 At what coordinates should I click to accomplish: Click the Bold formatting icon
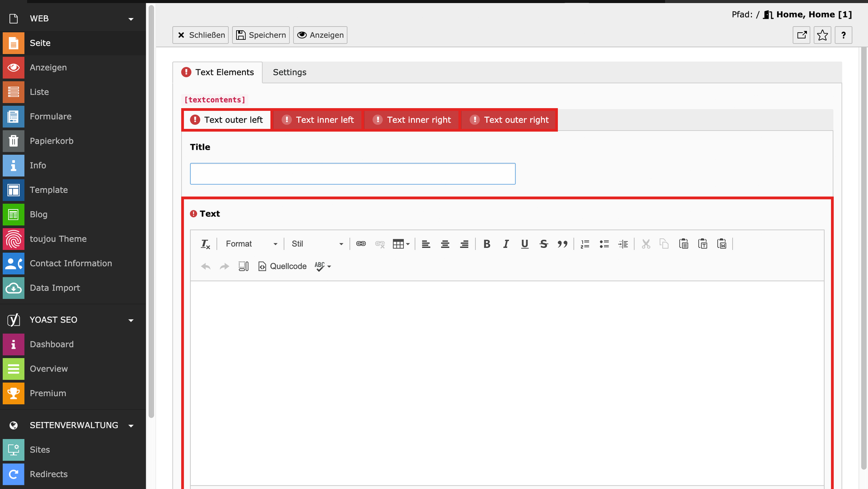click(x=486, y=244)
